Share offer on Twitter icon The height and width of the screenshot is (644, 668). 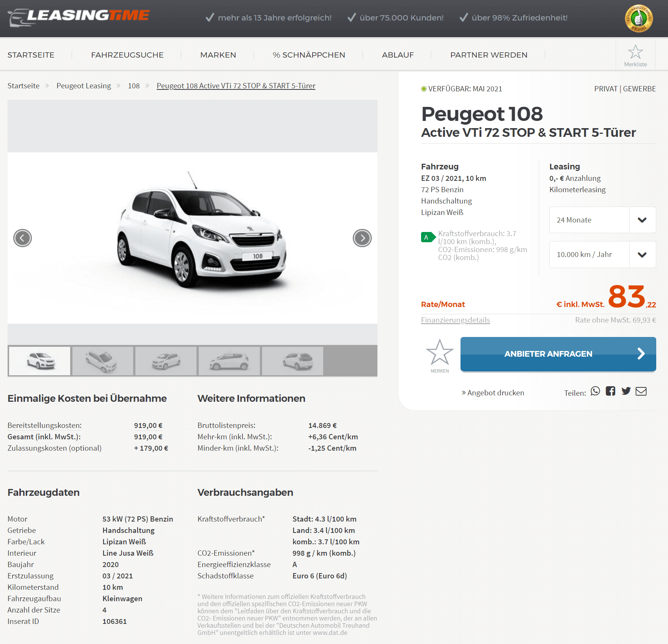tap(626, 391)
